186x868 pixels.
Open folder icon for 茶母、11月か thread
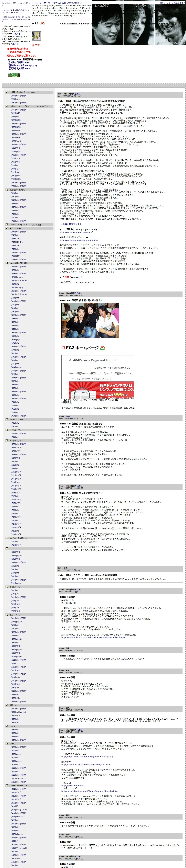7,228
